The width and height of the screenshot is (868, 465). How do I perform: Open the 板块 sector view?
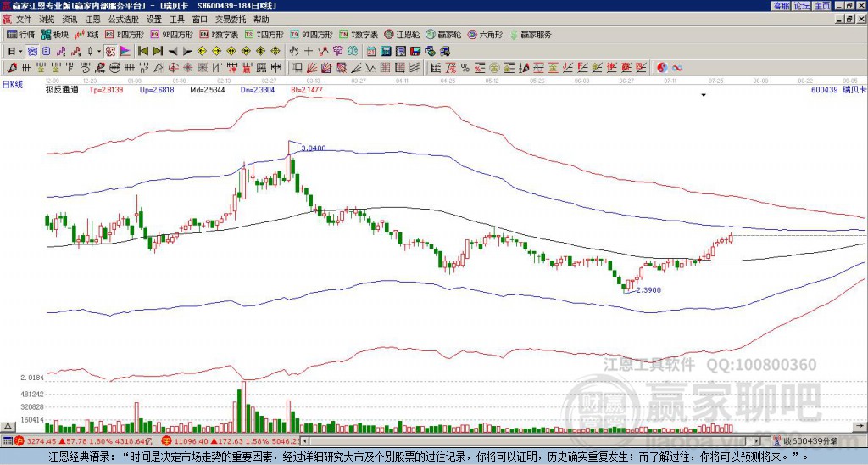(x=54, y=34)
